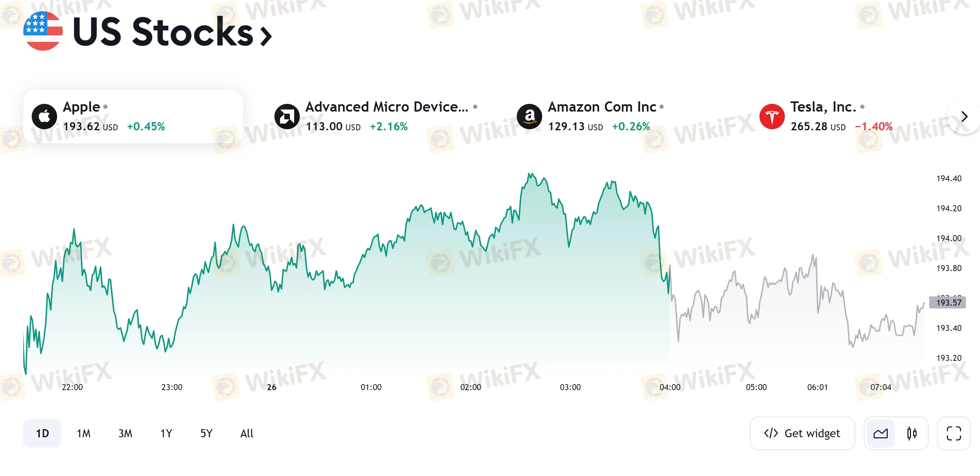
Task: Switch to candlestick chart style
Action: 912,433
